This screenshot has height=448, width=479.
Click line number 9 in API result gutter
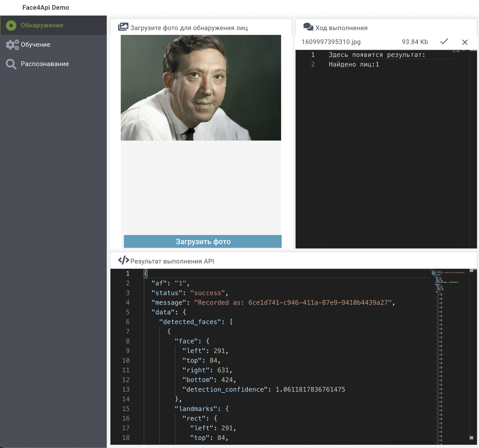click(x=128, y=351)
